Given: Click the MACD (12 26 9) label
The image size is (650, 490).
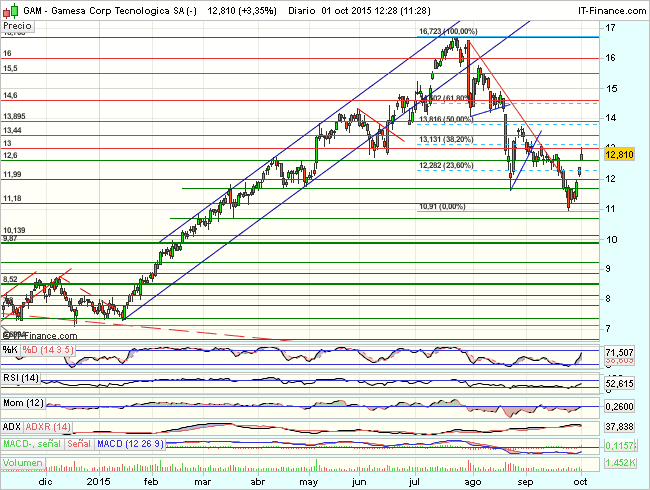Looking at the screenshot, I should (x=130, y=444).
